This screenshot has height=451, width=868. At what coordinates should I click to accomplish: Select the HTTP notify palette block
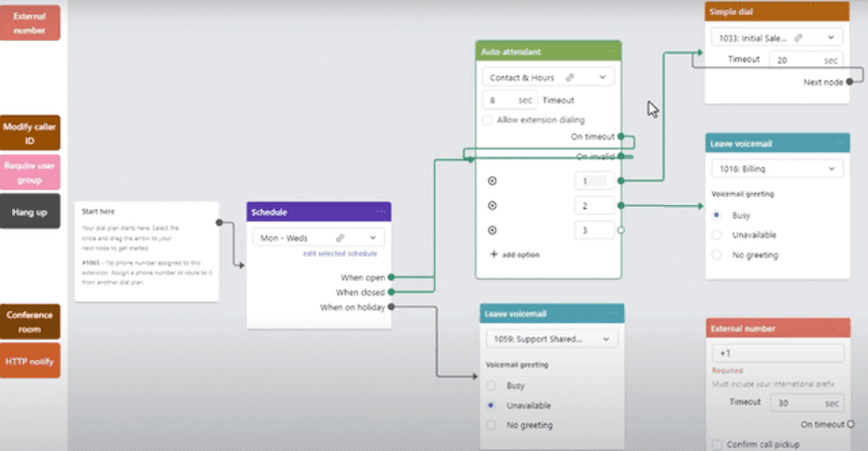point(30,361)
